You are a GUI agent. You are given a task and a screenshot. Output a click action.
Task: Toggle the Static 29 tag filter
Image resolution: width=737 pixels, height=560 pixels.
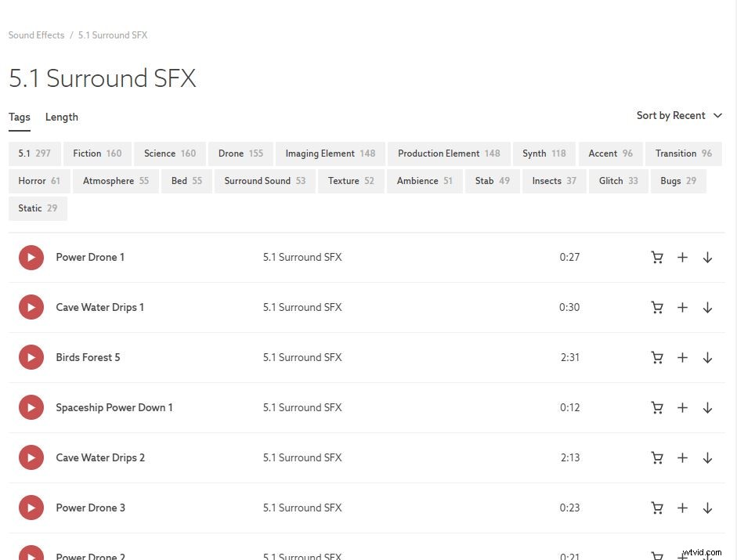[38, 208]
